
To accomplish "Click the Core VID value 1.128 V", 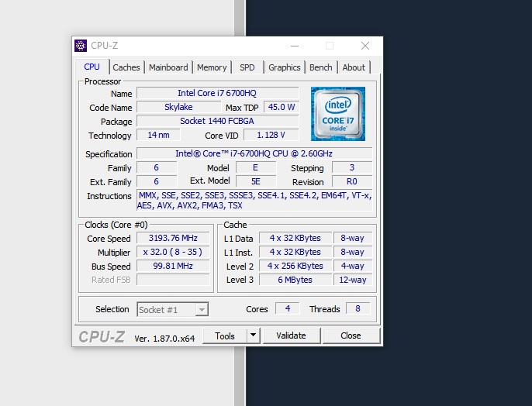I will coord(271,135).
